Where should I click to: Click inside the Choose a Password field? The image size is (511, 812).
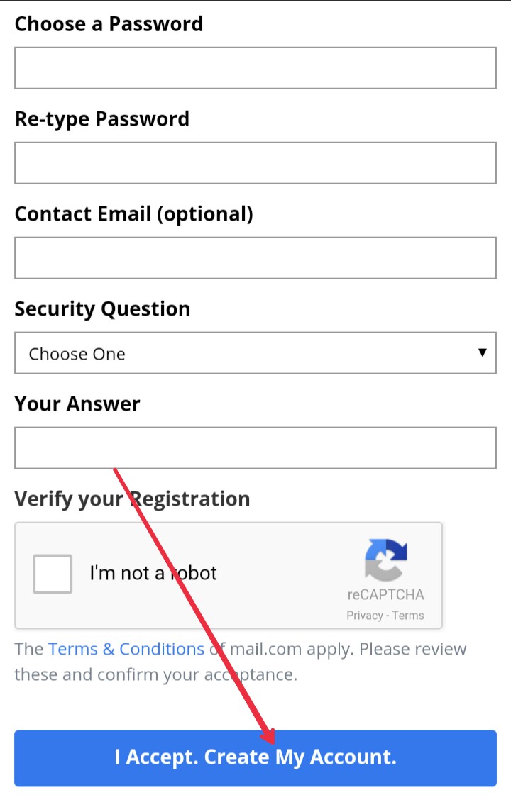click(255, 68)
